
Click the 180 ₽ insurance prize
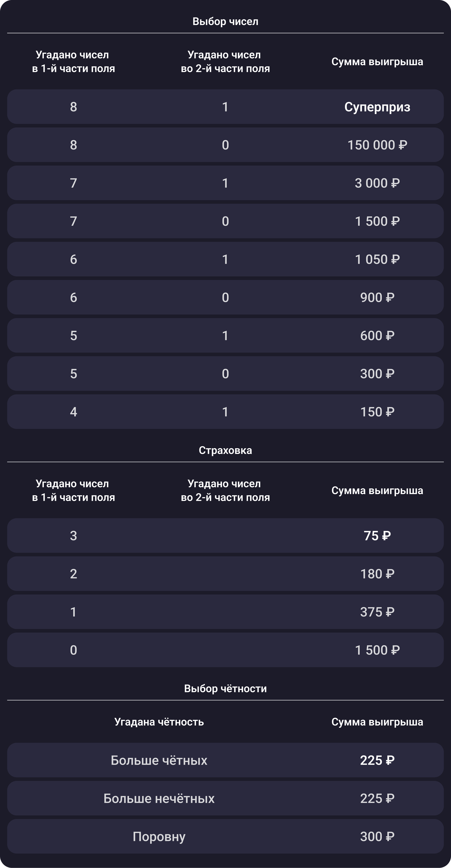pos(377,574)
